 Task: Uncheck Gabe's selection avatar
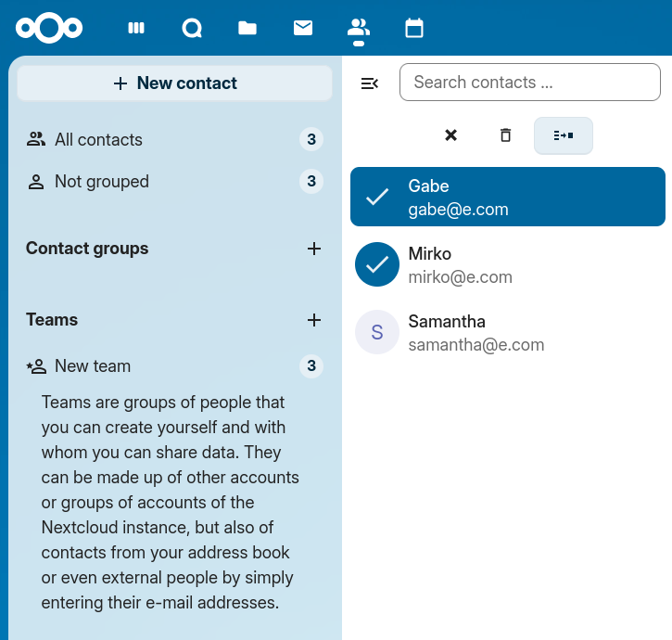pos(377,197)
